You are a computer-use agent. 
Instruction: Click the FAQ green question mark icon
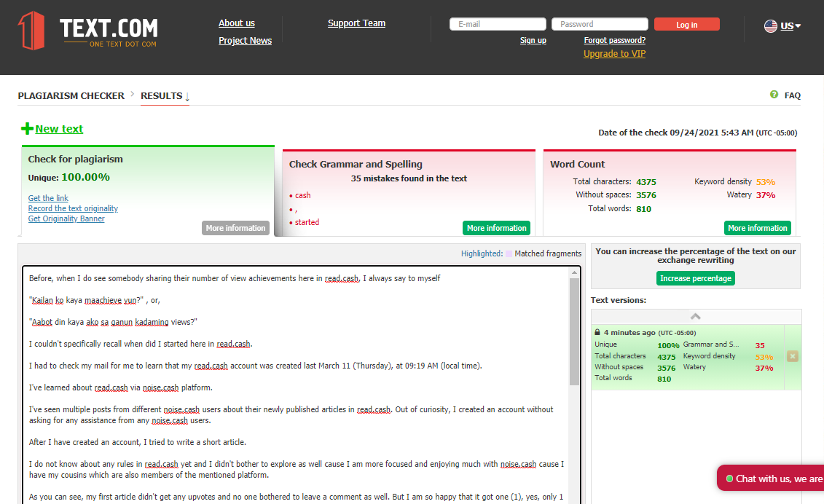(x=774, y=95)
